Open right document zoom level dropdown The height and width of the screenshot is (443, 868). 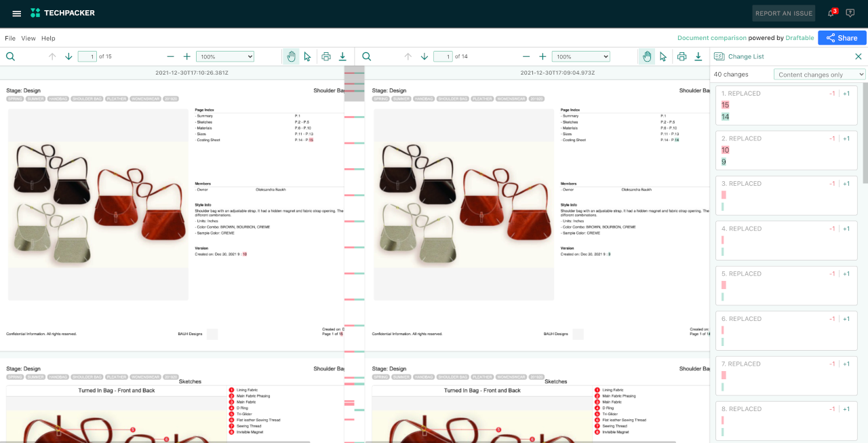(581, 56)
